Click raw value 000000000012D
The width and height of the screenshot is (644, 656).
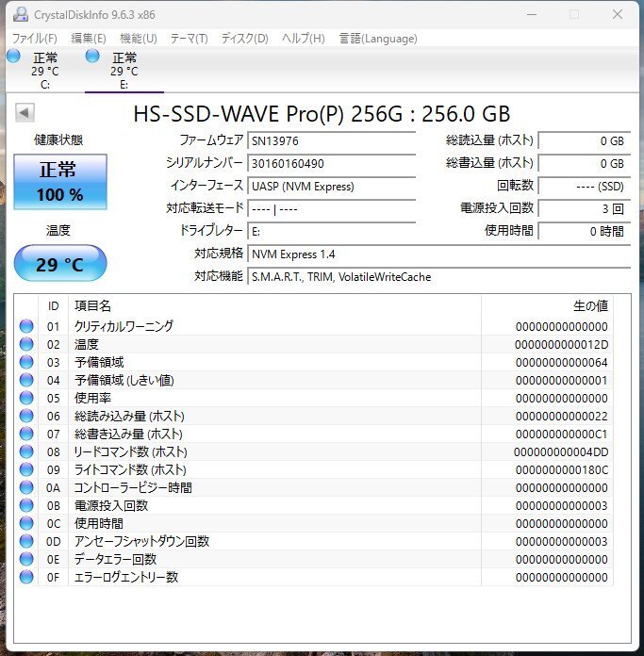(x=562, y=345)
